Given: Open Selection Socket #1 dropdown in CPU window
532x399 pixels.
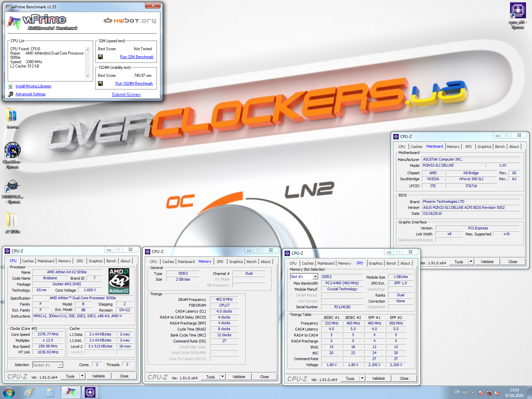Looking at the screenshot, I should [x=60, y=365].
